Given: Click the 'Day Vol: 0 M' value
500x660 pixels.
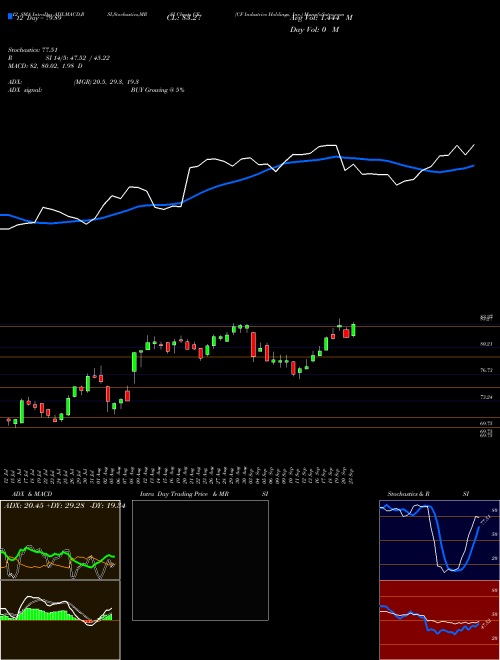Looking at the screenshot, I should click(315, 30).
